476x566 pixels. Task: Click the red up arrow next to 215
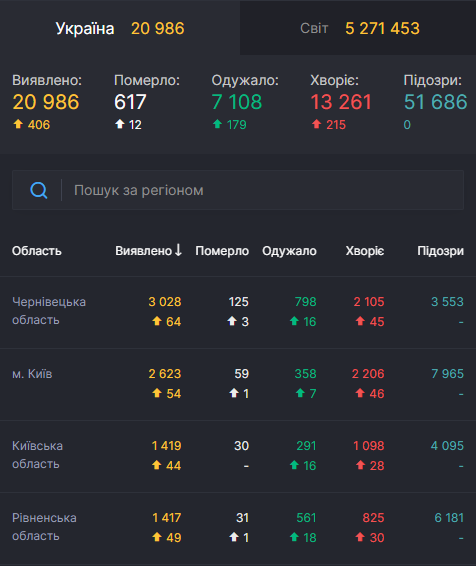click(x=316, y=125)
